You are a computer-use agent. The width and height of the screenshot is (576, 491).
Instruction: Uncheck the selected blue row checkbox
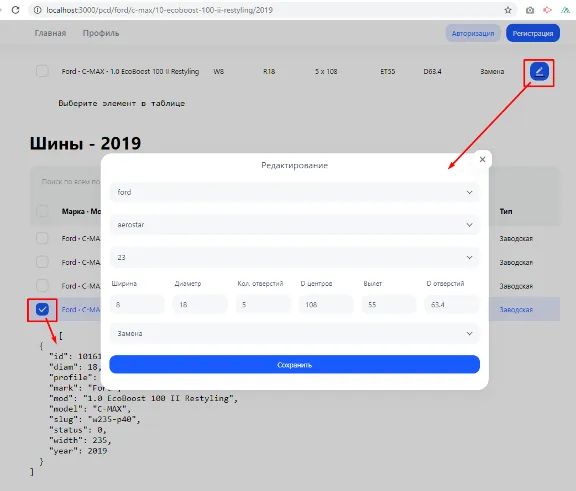tap(42, 310)
